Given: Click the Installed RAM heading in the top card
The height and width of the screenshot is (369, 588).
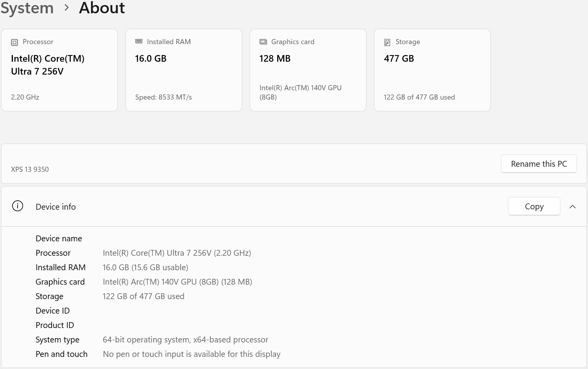Looking at the screenshot, I should click(x=169, y=42).
